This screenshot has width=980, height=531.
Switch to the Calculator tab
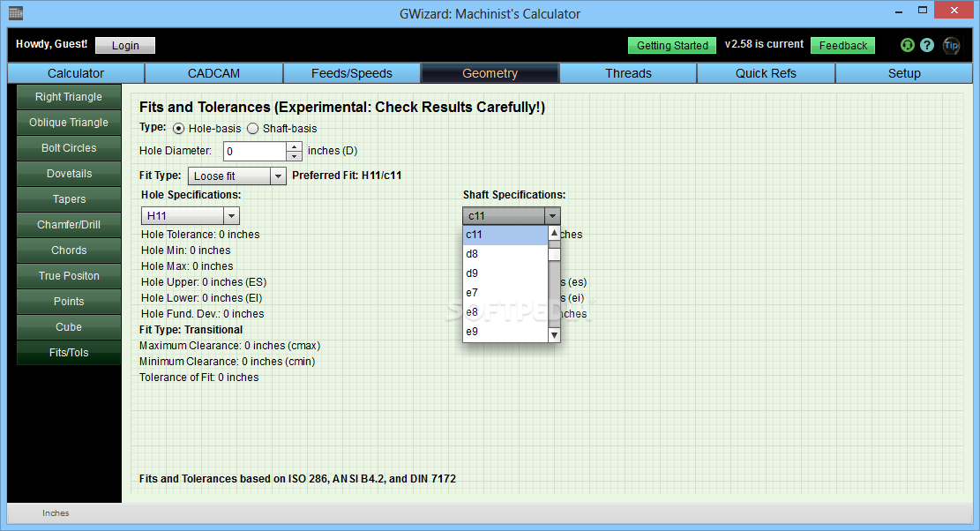click(76, 73)
